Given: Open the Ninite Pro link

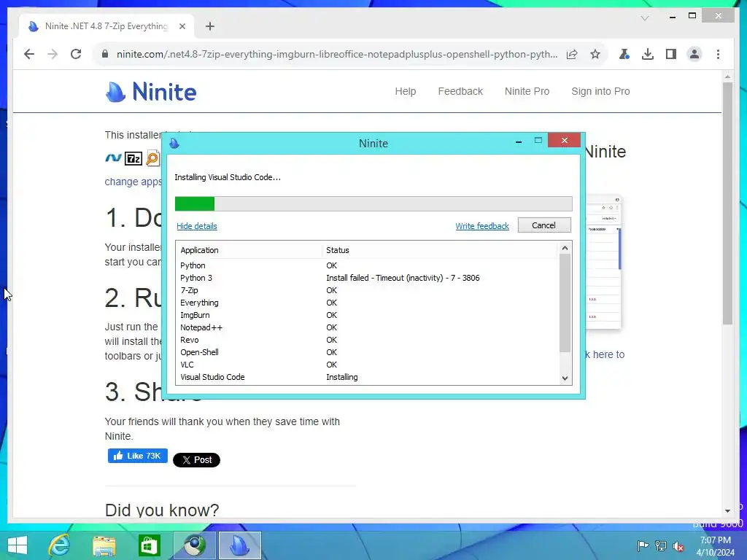Looking at the screenshot, I should point(527,91).
